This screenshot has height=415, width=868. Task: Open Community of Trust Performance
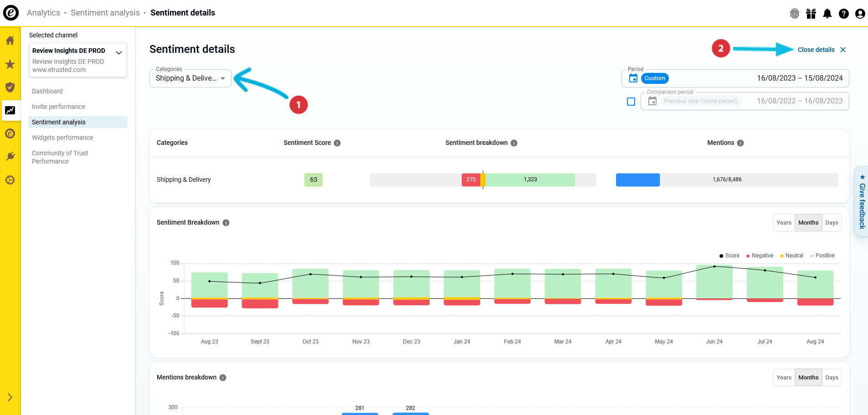[x=60, y=157]
